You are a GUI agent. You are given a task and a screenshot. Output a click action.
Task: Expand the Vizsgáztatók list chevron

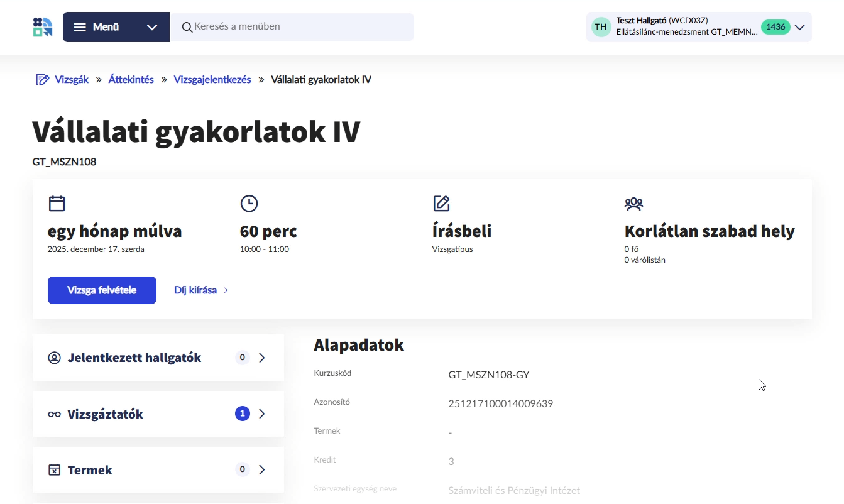coord(262,414)
